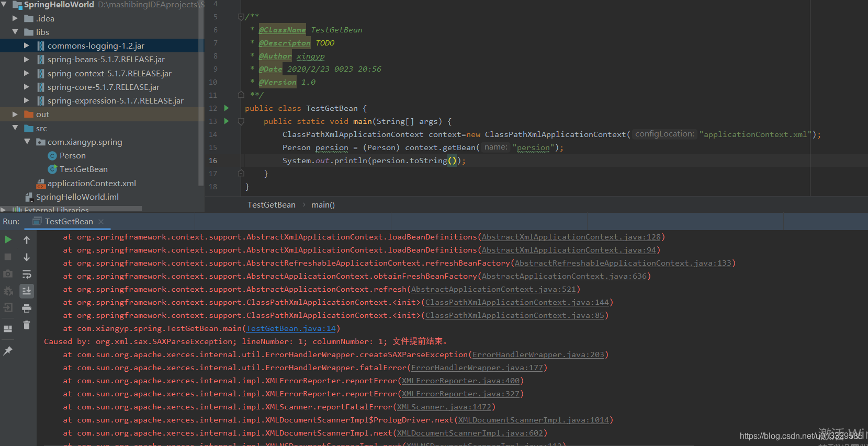Open applicationContext.xml in project tree
Image resolution: width=868 pixels, height=446 pixels.
point(92,184)
